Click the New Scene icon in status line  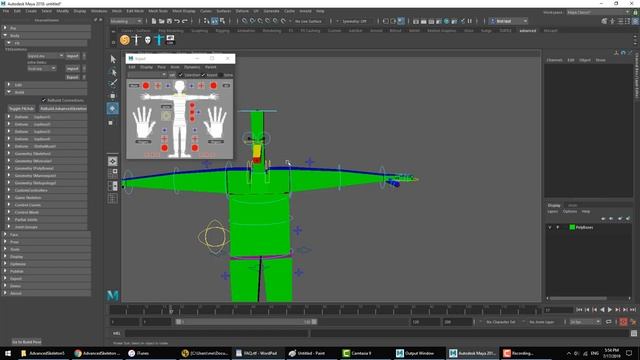[154, 21]
